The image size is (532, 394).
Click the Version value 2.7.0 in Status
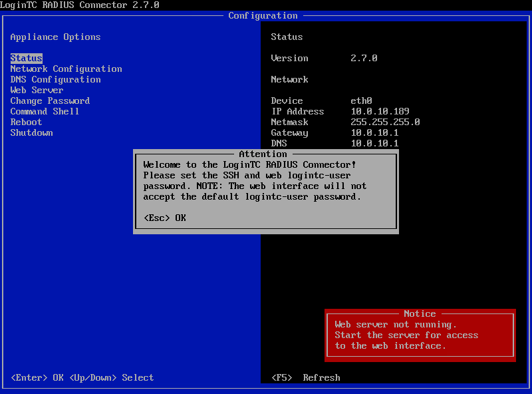coord(364,58)
